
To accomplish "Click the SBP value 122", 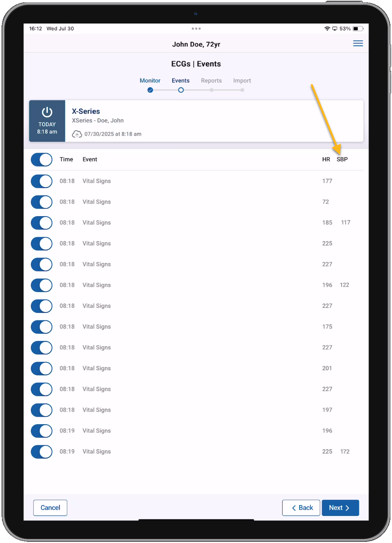I will pos(345,285).
